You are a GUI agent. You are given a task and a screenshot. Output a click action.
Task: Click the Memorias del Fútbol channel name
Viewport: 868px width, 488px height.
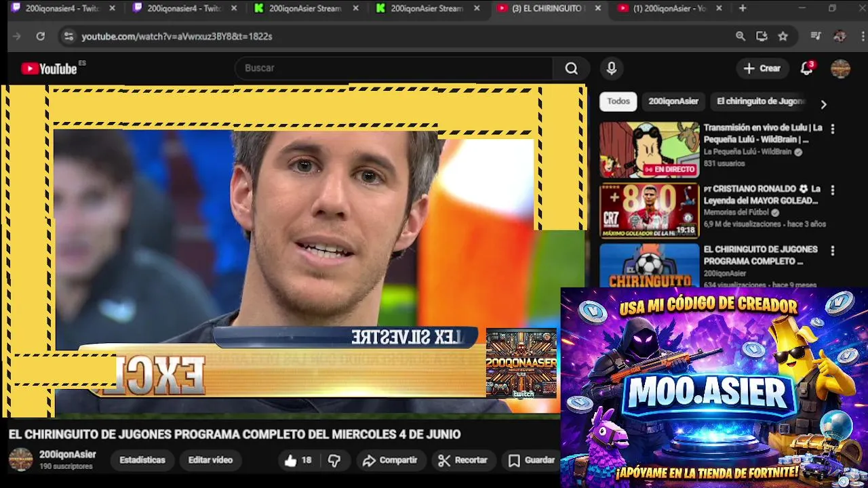(x=736, y=213)
